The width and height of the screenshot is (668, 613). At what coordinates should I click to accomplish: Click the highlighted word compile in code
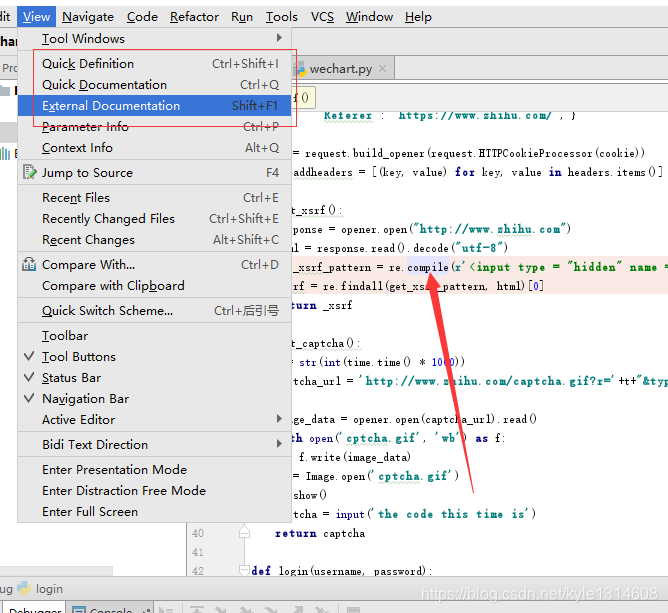[428, 267]
